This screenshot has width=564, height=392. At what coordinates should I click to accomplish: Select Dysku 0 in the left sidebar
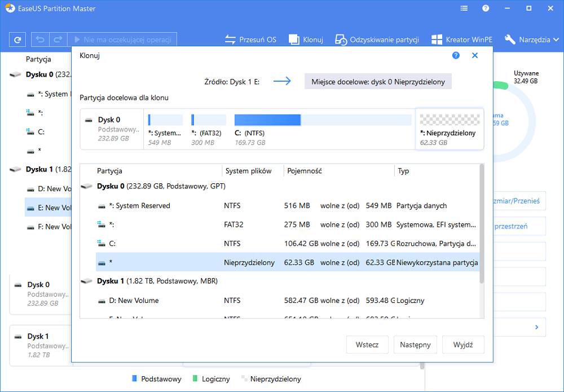coord(39,74)
